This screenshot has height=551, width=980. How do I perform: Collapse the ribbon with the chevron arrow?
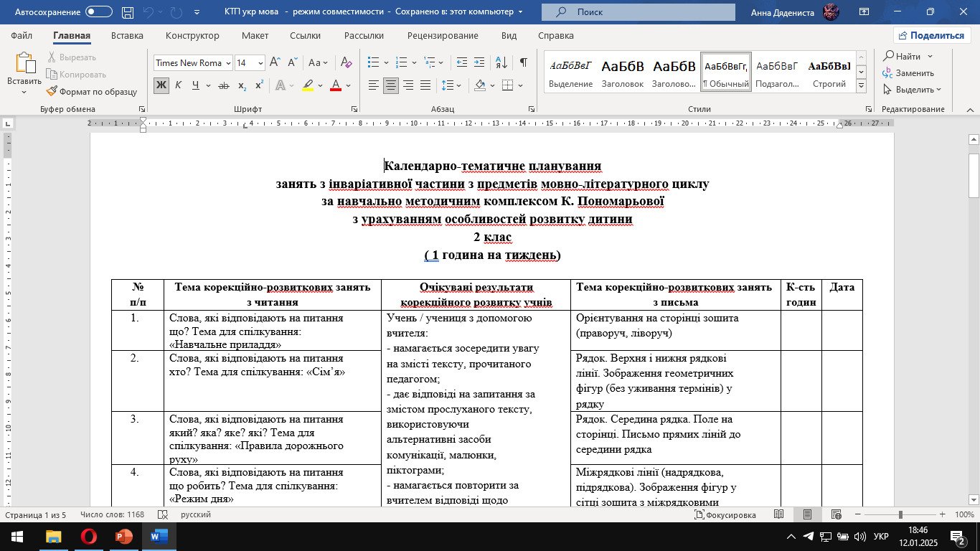click(x=970, y=109)
